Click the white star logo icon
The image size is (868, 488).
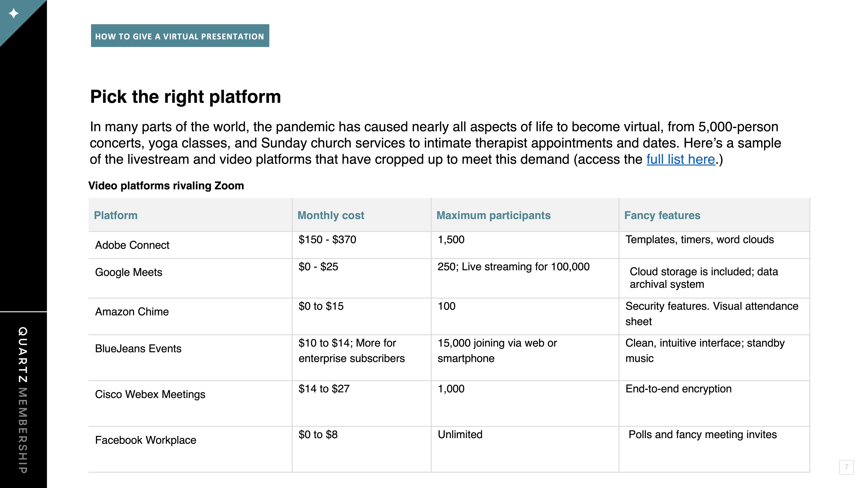[x=14, y=14]
